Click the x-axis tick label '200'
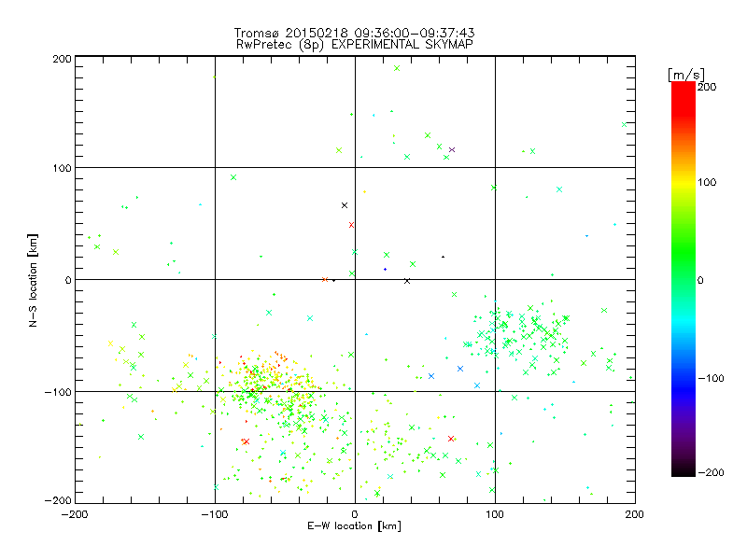The image size is (747, 560). [x=635, y=514]
